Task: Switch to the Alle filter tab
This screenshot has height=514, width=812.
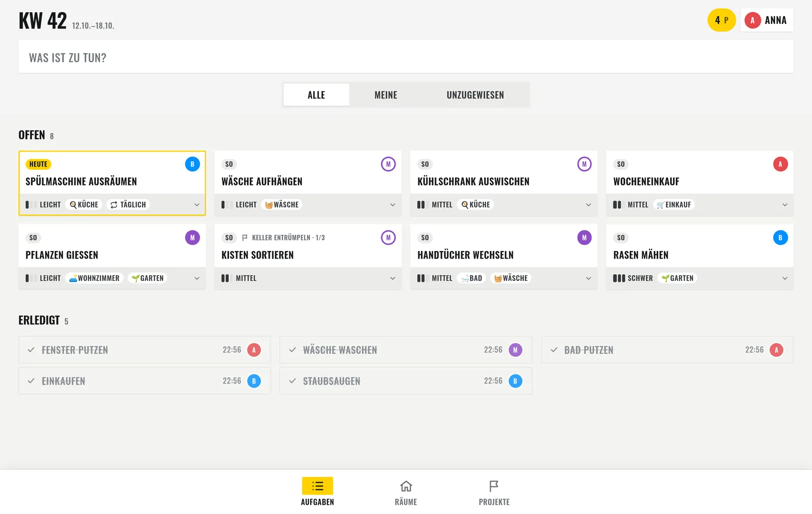Action: coord(316,95)
